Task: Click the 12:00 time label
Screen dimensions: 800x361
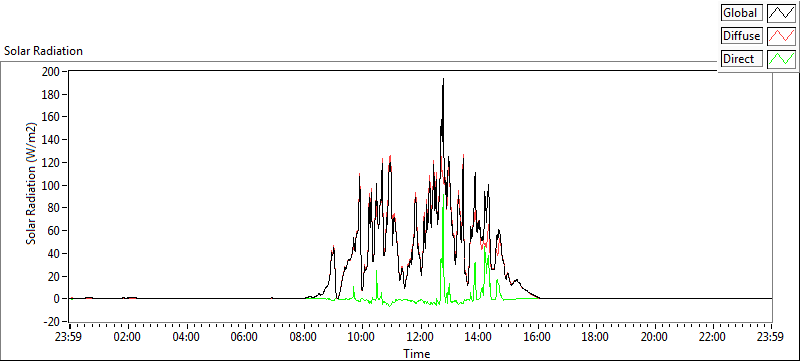Action: 420,337
